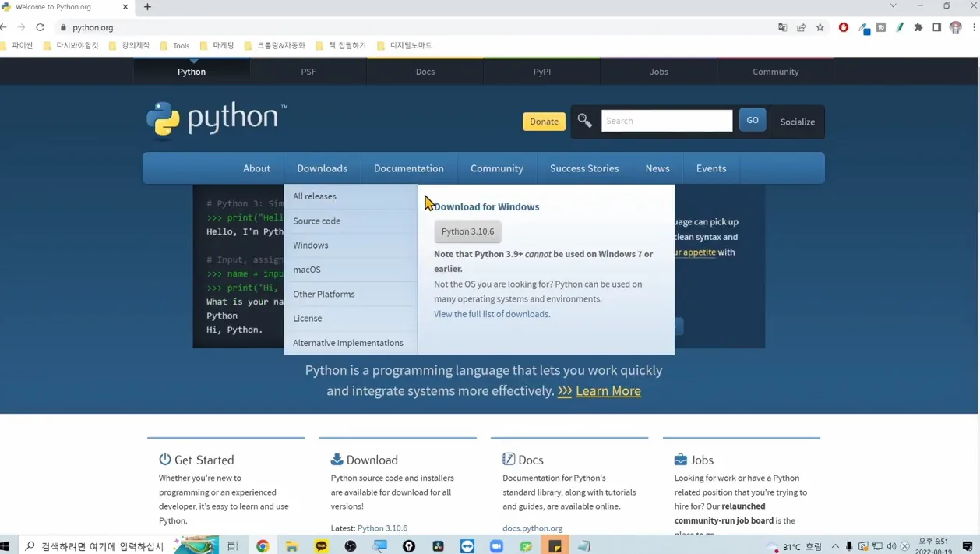The image size is (980, 554).
Task: Open the Zoom app in the taskbar
Action: click(496, 546)
